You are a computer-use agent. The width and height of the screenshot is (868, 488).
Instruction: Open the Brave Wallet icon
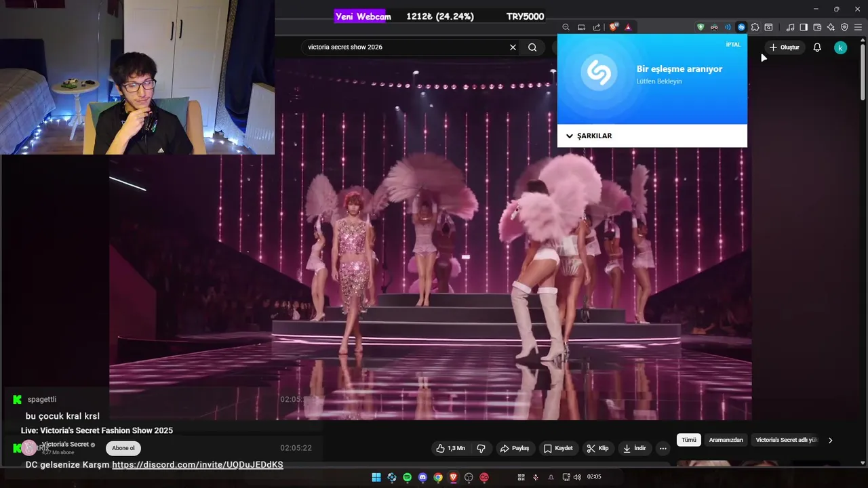point(817,27)
